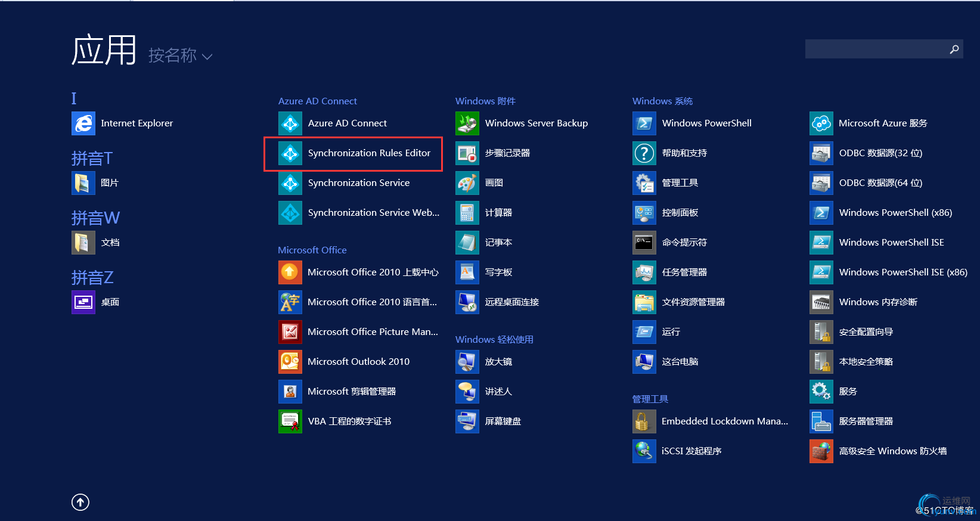
Task: Open ODBC 数据源(32 位) icon
Action: point(821,153)
